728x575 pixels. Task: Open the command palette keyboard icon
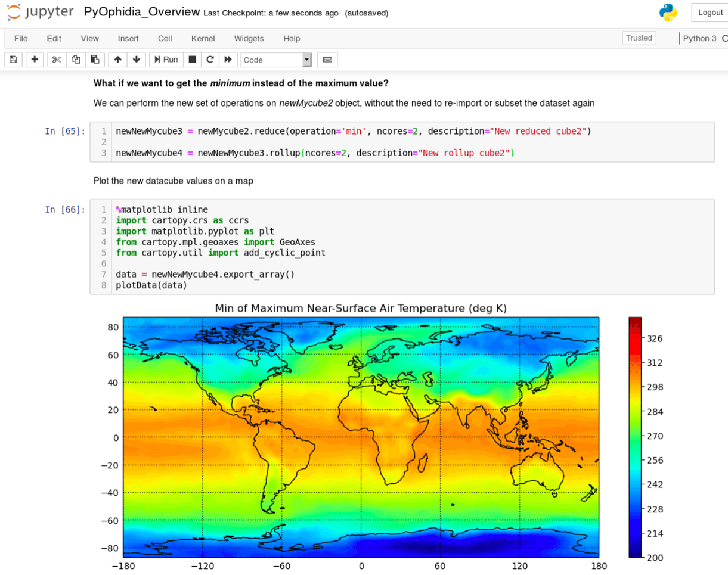tap(327, 60)
